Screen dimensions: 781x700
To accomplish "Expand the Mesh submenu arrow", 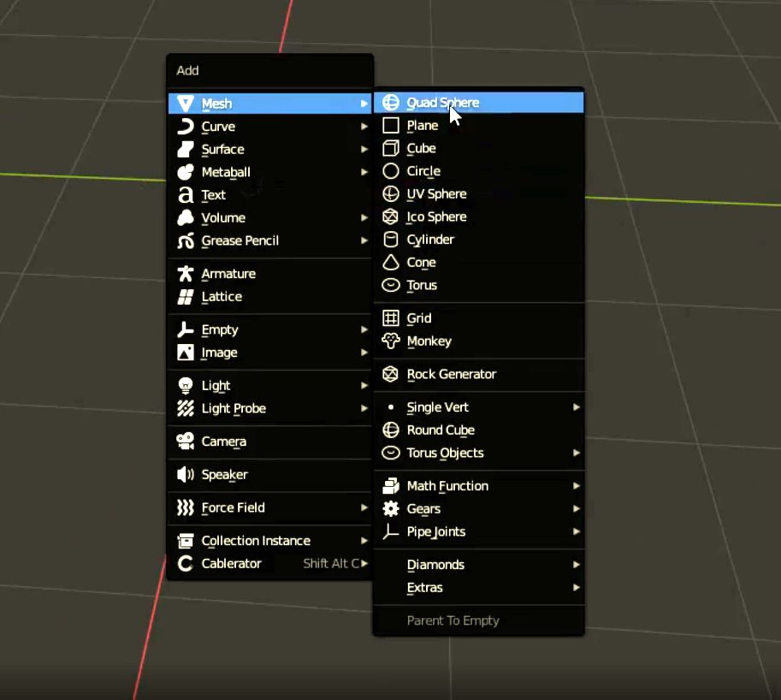I will click(x=364, y=104).
